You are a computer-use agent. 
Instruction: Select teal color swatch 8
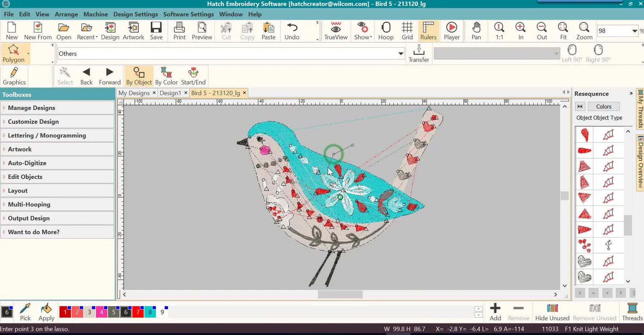pyautogui.click(x=150, y=312)
